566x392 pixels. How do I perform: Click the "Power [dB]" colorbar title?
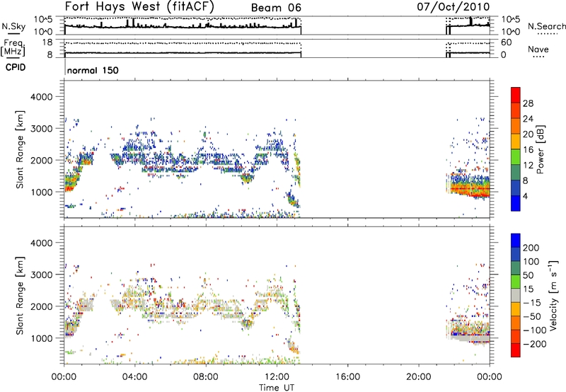[x=541, y=149]
